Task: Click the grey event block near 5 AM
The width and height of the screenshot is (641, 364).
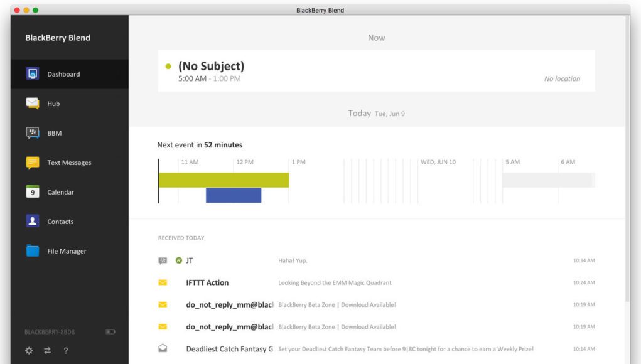Action: 549,180
